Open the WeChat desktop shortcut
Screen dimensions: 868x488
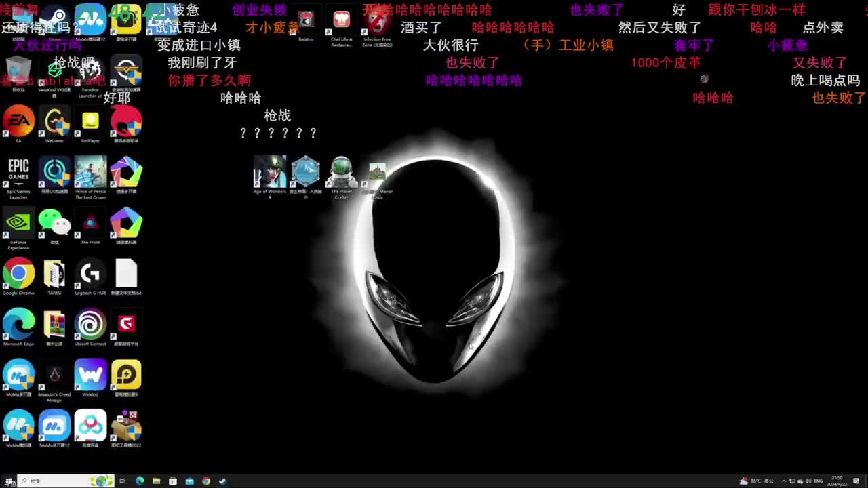click(54, 226)
